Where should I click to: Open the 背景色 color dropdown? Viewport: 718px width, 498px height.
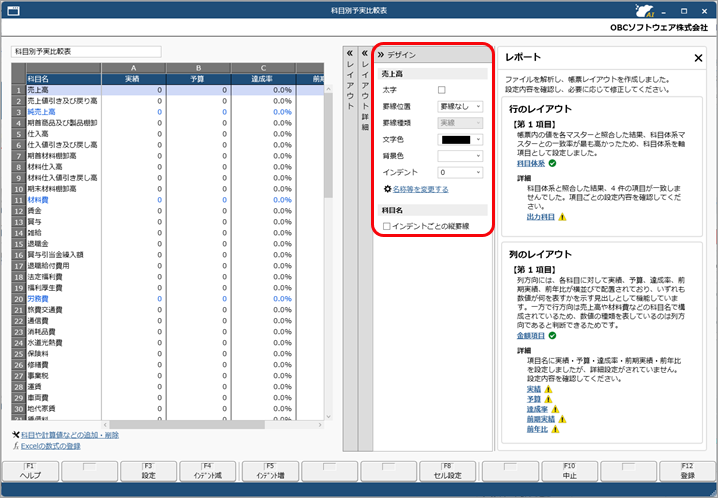click(460, 156)
